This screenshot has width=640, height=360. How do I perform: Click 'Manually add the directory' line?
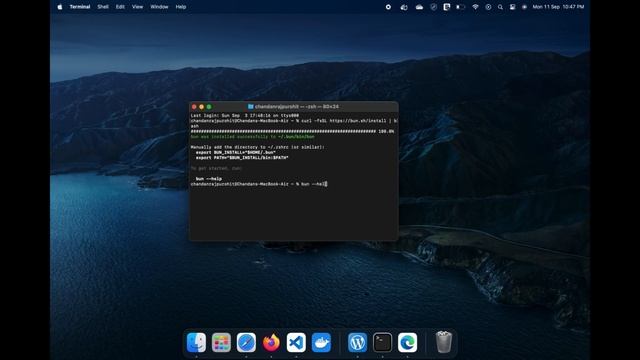(258, 147)
